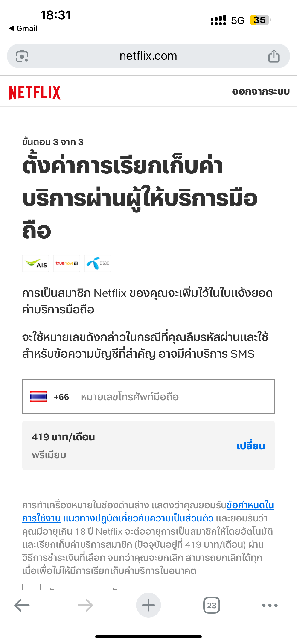This screenshot has height=644, width=297.
Task: Tick the agreement checkbox at page bottom
Action: coord(32,587)
